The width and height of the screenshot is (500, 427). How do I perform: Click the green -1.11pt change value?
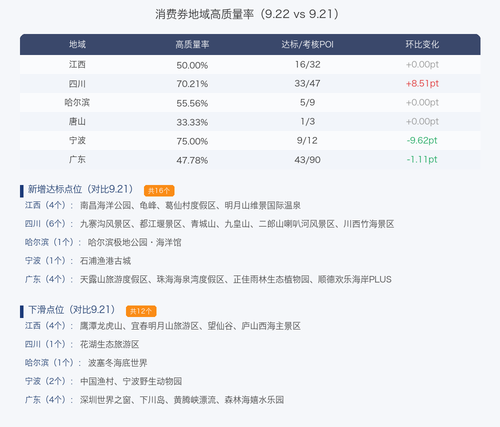tap(422, 159)
